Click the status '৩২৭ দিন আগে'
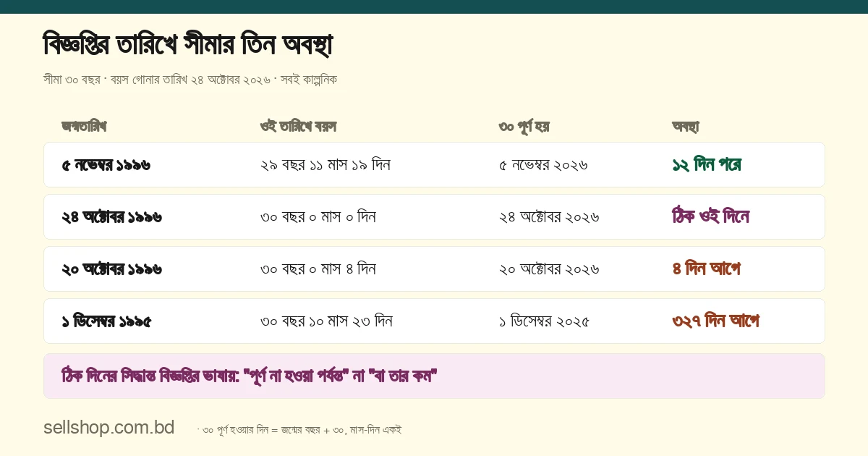Image resolution: width=868 pixels, height=456 pixels. pos(715,321)
